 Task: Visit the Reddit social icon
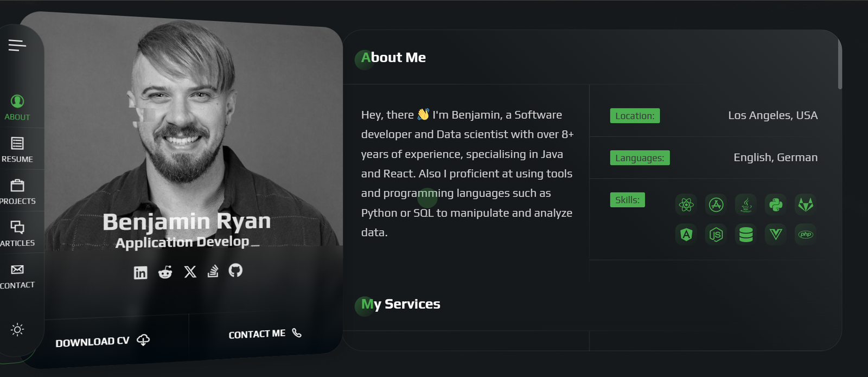165,272
